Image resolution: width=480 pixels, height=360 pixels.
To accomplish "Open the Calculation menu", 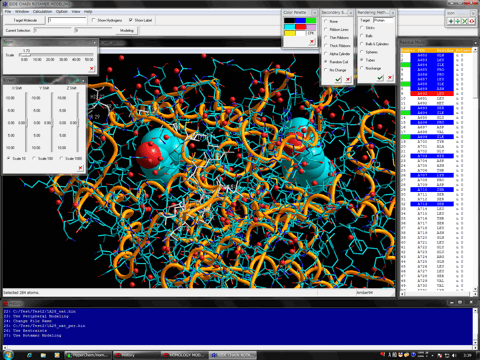I will [42, 12].
